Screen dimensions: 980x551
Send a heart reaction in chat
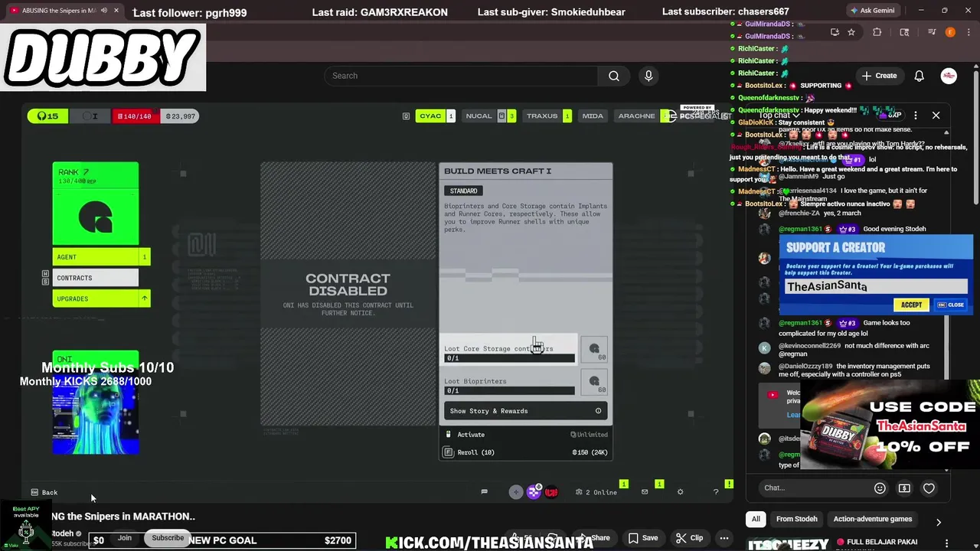tap(929, 488)
